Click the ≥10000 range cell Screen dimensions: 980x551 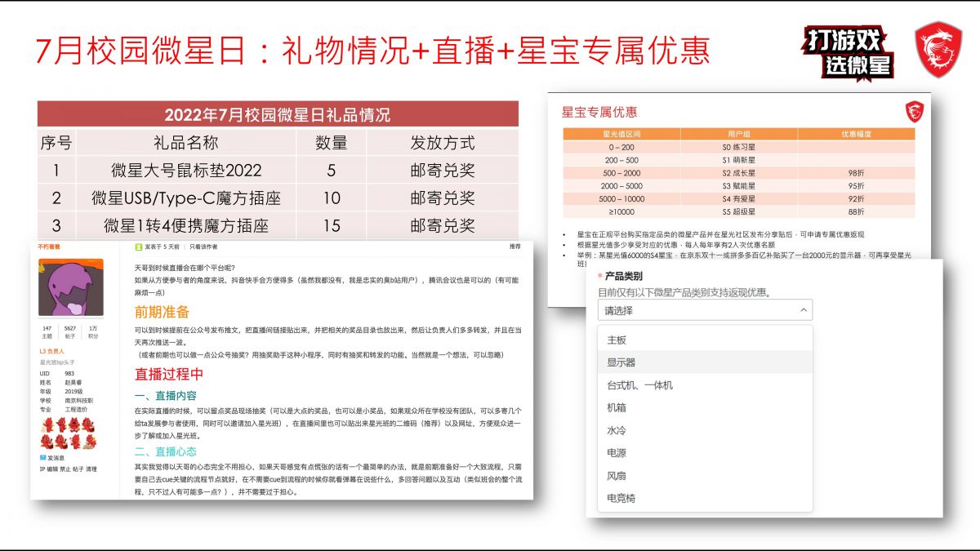pyautogui.click(x=621, y=211)
